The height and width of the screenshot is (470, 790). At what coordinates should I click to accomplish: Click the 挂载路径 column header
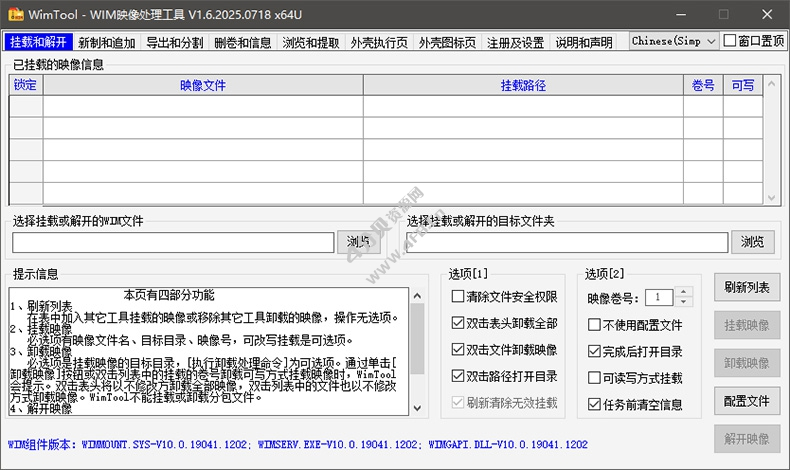tap(522, 85)
